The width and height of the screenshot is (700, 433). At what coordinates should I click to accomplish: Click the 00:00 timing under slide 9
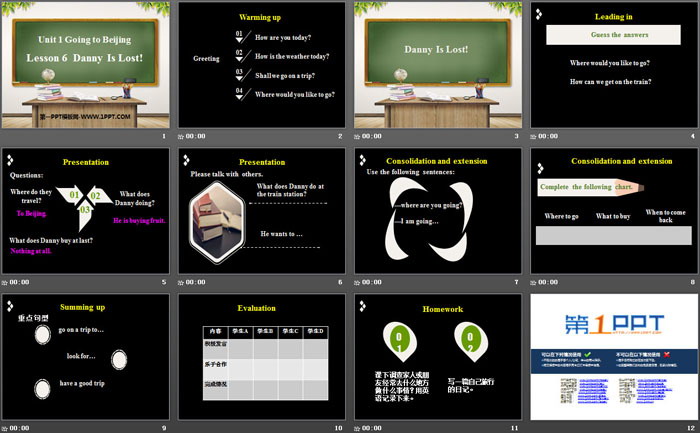point(19,428)
